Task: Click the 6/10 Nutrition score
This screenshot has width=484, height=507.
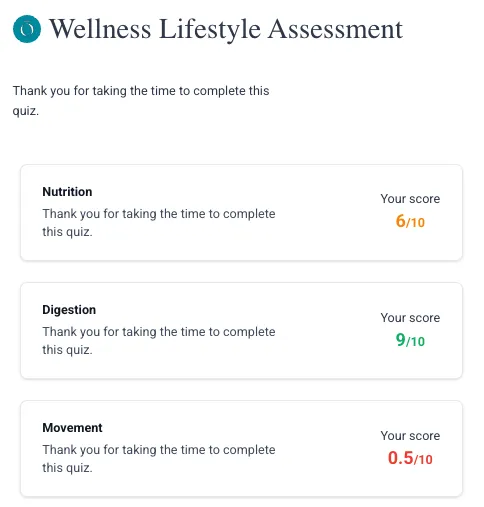Action: (410, 221)
